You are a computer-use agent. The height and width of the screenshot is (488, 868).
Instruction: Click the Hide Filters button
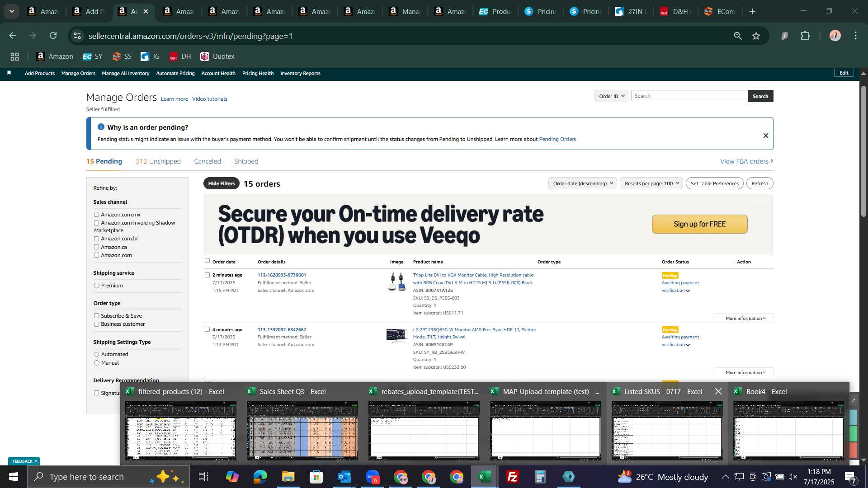click(x=222, y=183)
